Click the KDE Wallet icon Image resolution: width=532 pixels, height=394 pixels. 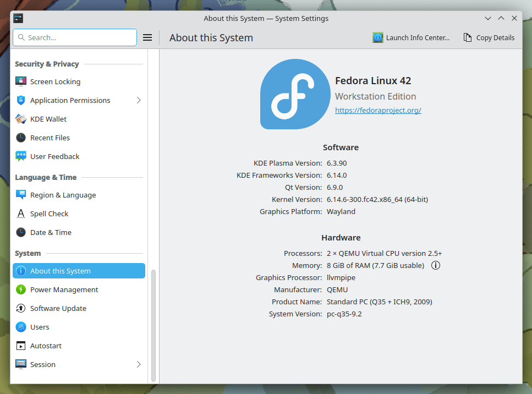point(21,119)
